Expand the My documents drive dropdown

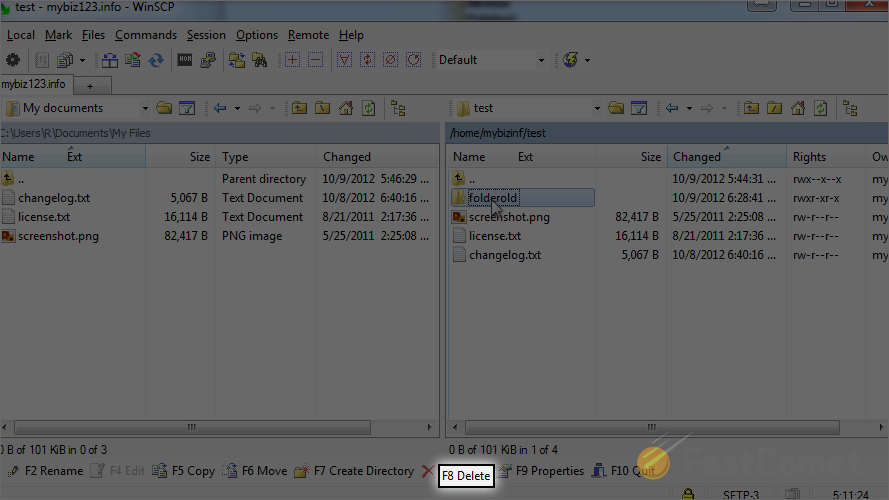click(145, 108)
